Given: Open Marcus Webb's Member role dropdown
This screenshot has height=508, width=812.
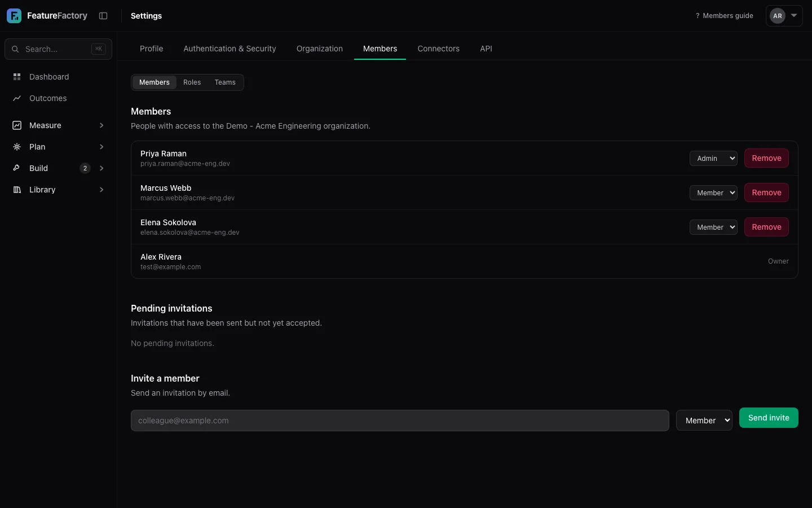Looking at the screenshot, I should 713,193.
